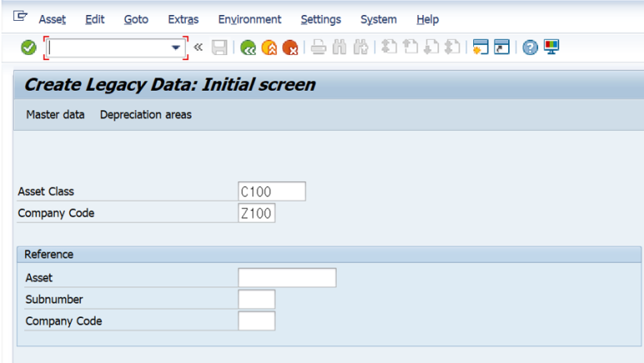The width and height of the screenshot is (644, 363).
Task: Click the menu icon left of Asset
Action: pos(20,17)
